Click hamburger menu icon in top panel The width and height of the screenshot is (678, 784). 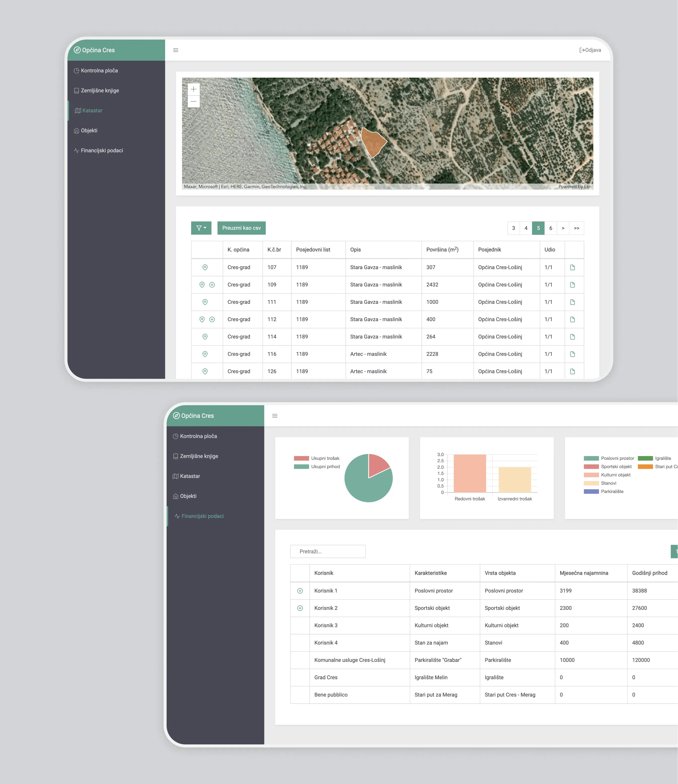pyautogui.click(x=176, y=50)
